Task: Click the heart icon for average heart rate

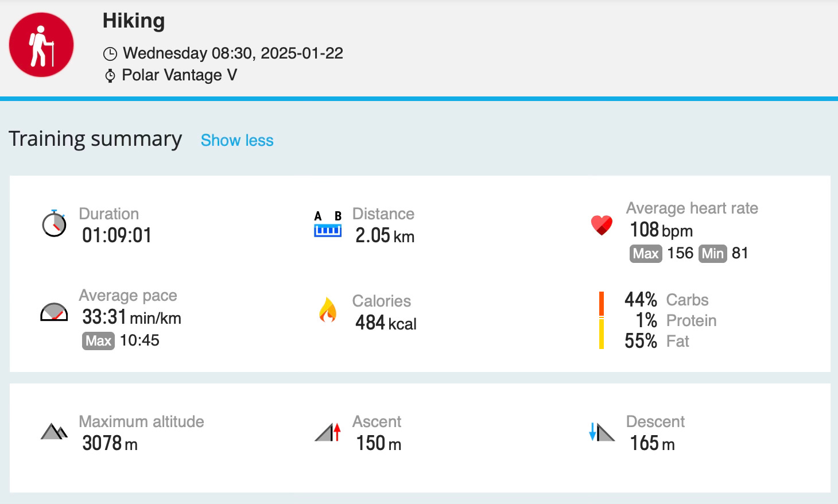Action: point(602,225)
